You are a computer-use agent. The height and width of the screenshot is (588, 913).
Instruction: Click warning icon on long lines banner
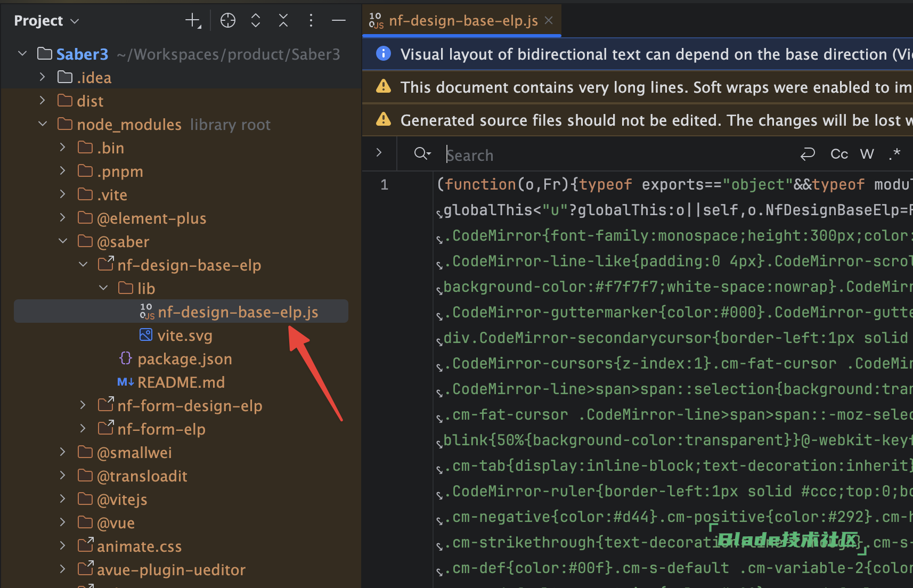pyautogui.click(x=384, y=86)
